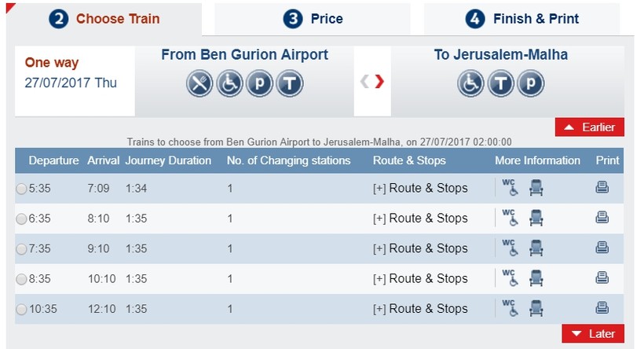Expand Route & Stops for the 6:35 train
The height and width of the screenshot is (349, 644).
tap(420, 218)
